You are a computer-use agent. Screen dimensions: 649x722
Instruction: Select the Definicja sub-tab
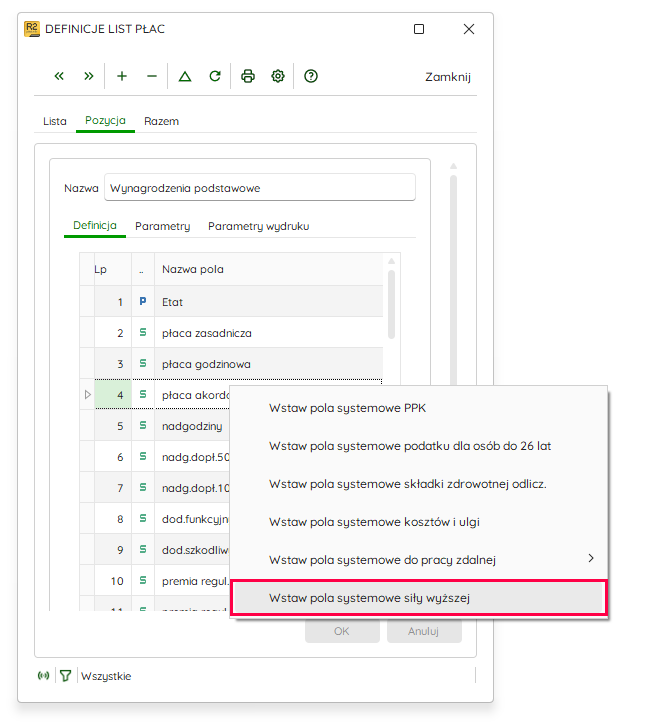pyautogui.click(x=95, y=226)
